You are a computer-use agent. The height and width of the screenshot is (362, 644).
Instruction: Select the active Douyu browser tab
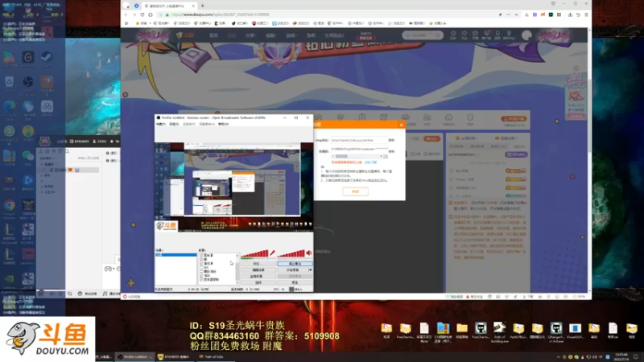pos(170,6)
